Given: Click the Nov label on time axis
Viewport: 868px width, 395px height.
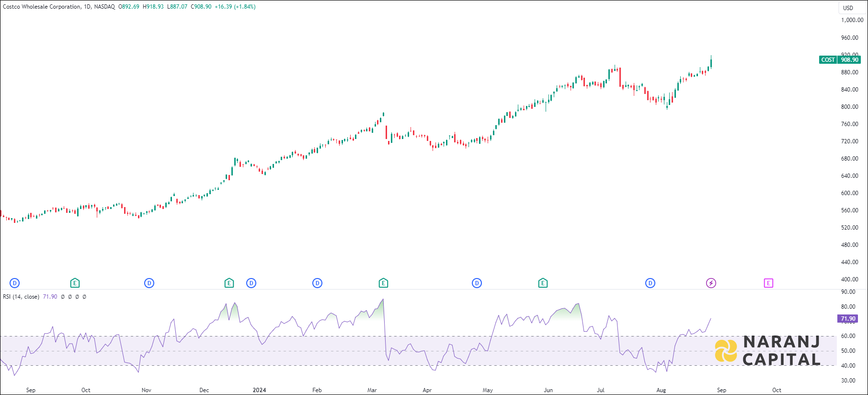Looking at the screenshot, I should point(147,390).
